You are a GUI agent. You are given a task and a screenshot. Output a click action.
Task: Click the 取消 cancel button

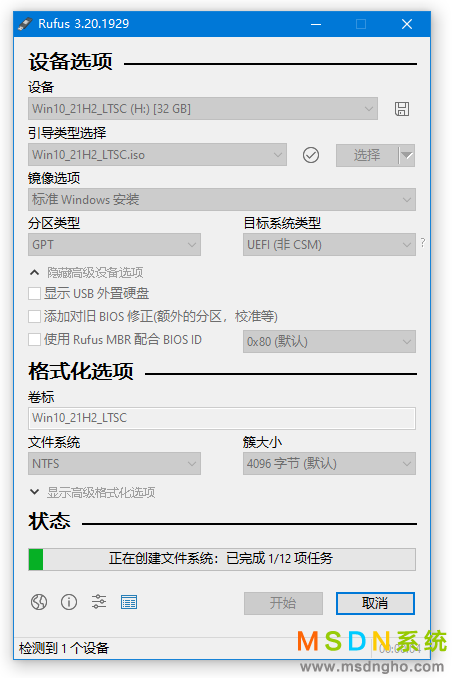375,603
